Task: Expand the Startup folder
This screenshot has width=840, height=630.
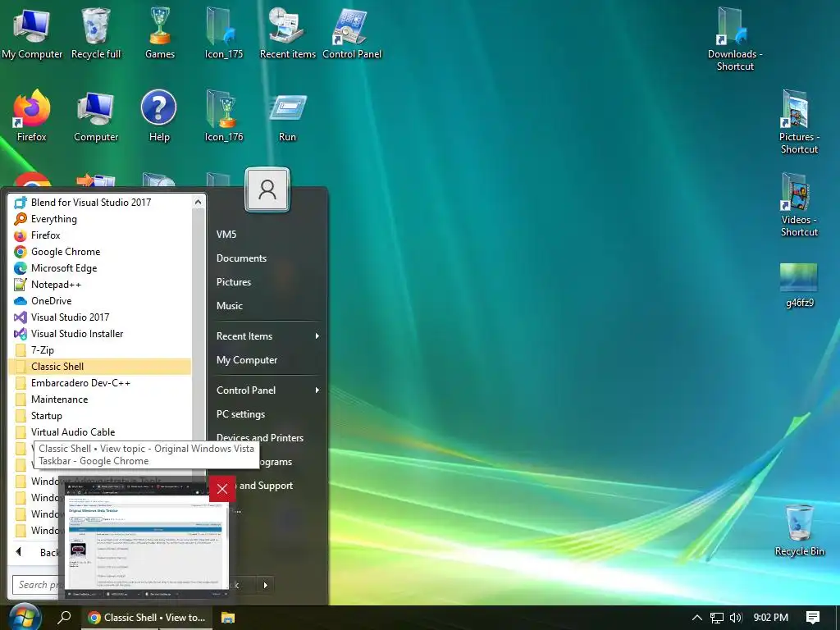Action: 100,416
